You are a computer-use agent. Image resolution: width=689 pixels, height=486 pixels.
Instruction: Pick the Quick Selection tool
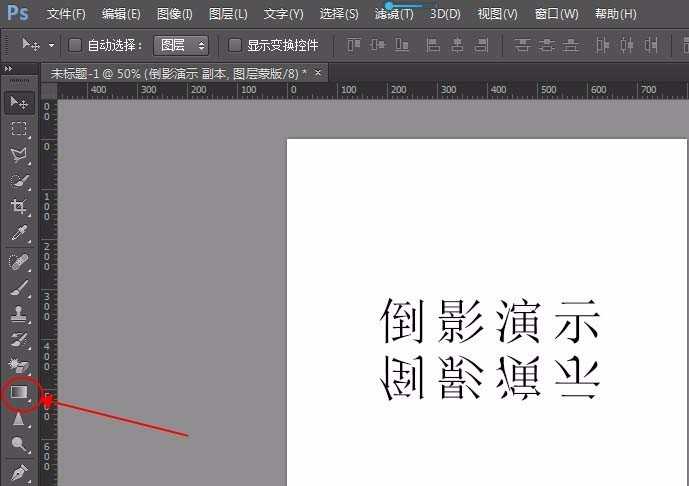coord(19,181)
